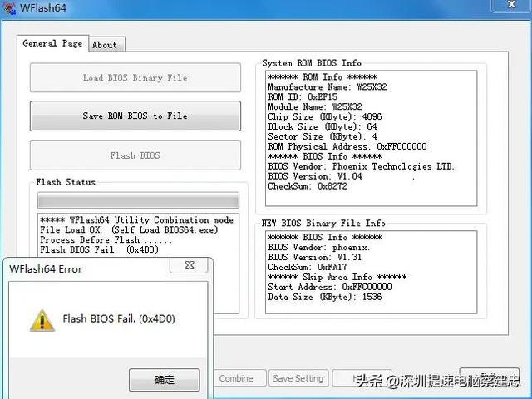The width and height of the screenshot is (532, 399).
Task: Click the flash status log text area
Action: [x=138, y=234]
